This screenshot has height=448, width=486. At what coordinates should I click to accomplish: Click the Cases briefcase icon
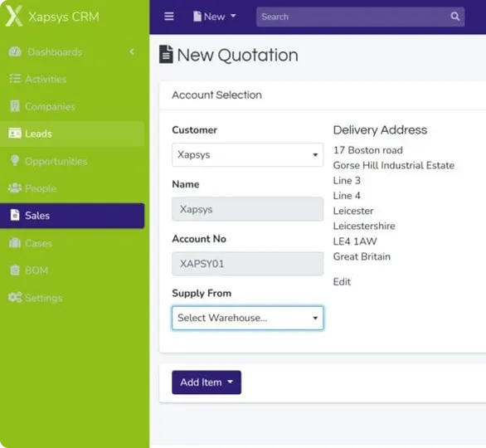15,243
